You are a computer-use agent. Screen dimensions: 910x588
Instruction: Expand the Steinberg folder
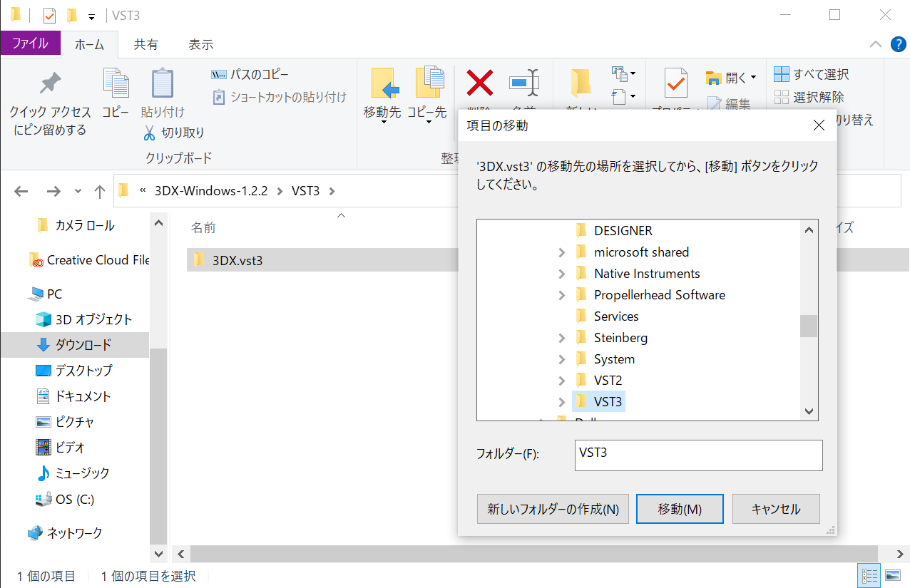click(562, 338)
